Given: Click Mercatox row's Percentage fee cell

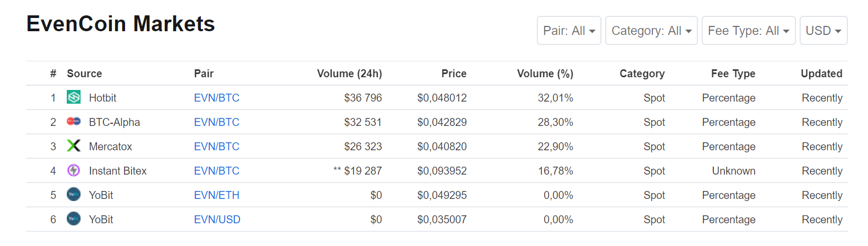Looking at the screenshot, I should 729,147.
